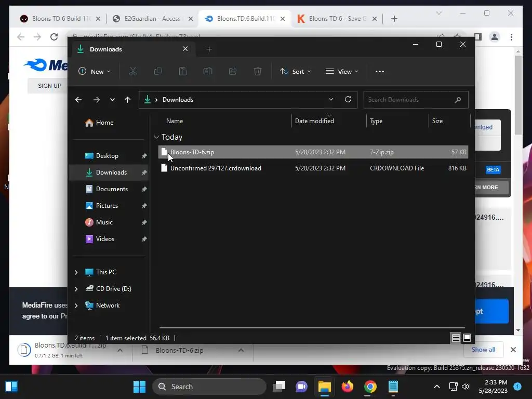532x399 pixels.
Task: Switch to details view icon in status bar
Action: (456, 338)
